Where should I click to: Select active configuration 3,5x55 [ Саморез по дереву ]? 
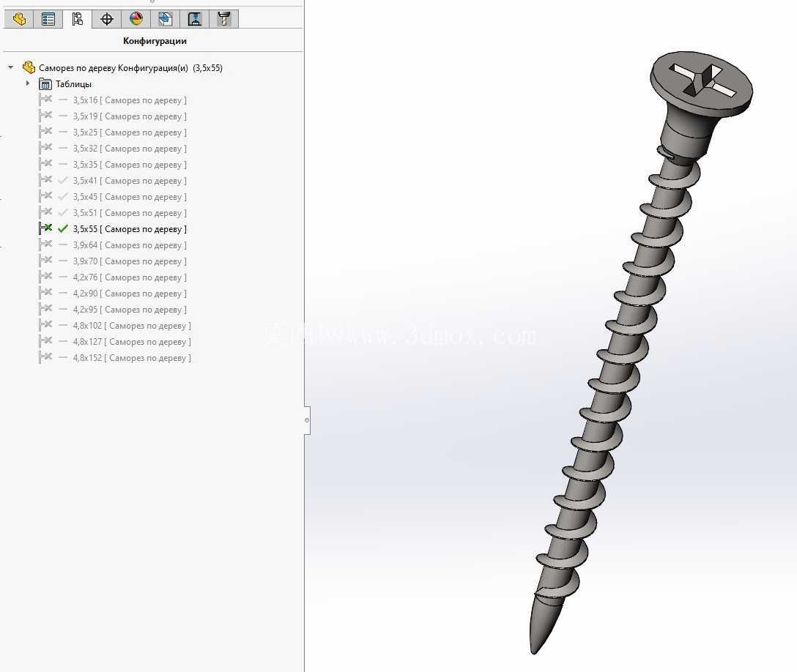click(x=130, y=229)
